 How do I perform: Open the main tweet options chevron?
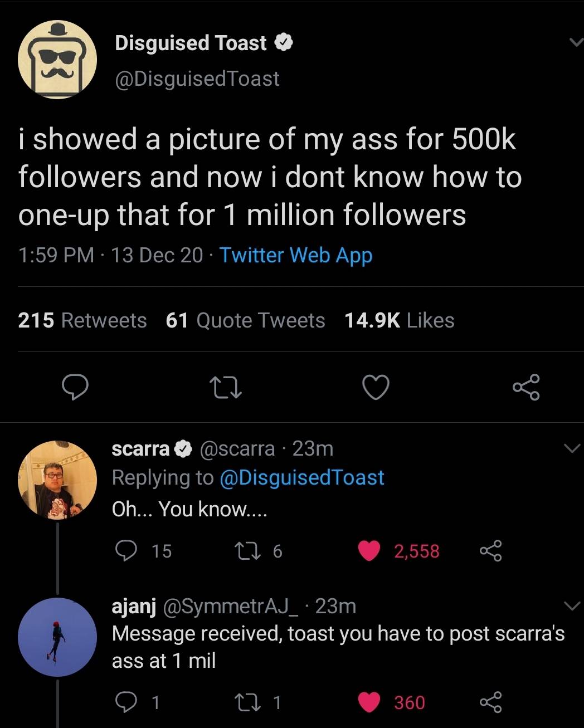[572, 43]
